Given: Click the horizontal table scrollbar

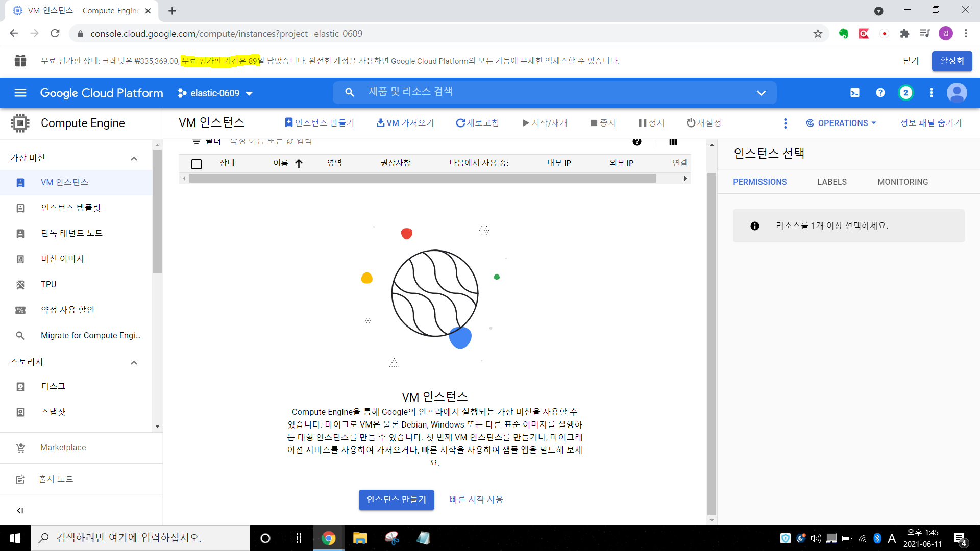Looking at the screenshot, I should click(x=422, y=179).
